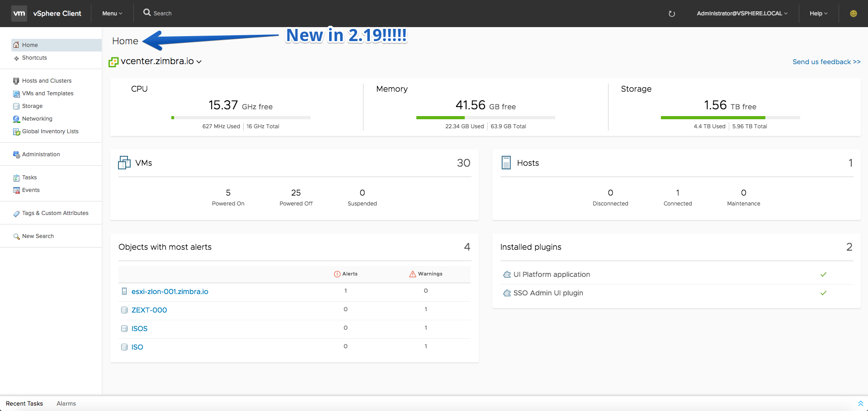The image size is (868, 411).
Task: Click the '1 Connected' hosts count
Action: tap(678, 197)
